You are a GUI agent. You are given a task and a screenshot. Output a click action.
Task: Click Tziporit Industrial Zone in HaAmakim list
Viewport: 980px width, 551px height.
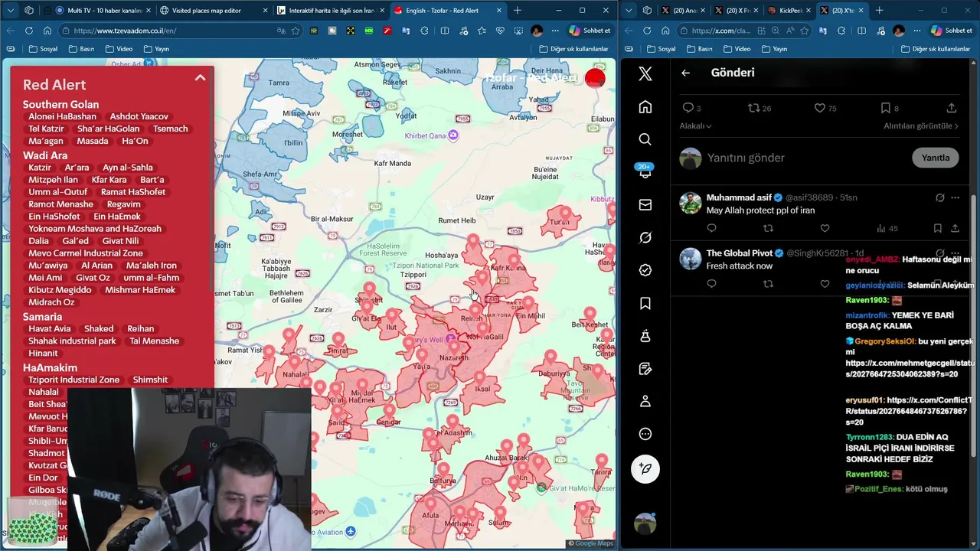coord(73,380)
